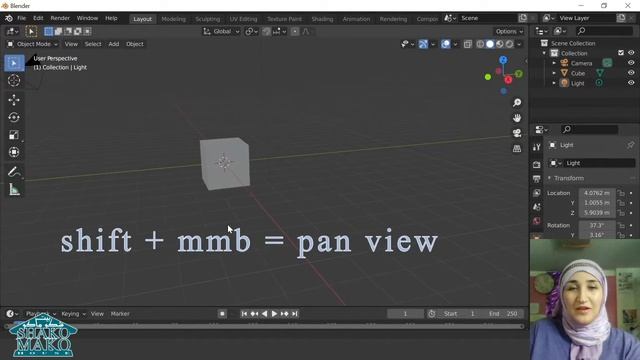Screen dimensions: 640x360
Task: Select the Select Box tool
Action: (14, 63)
